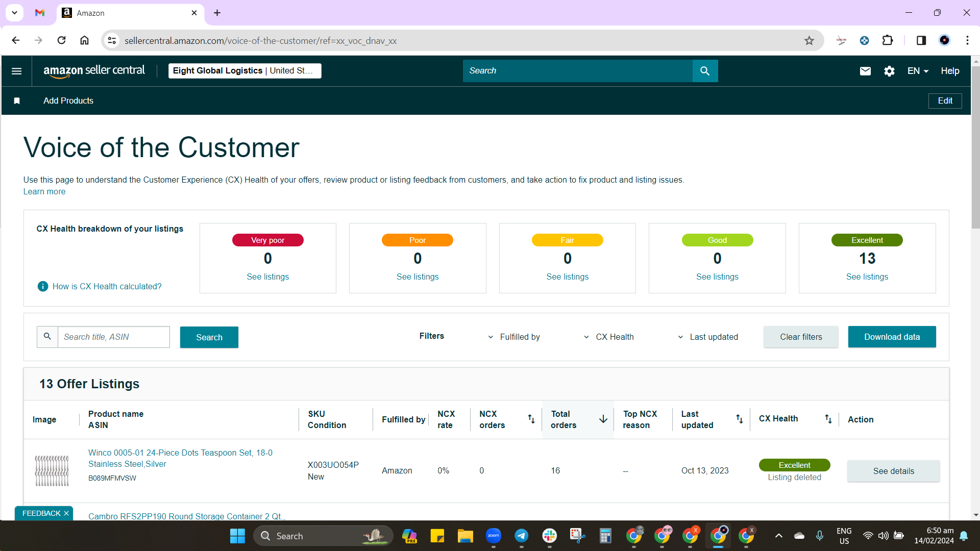Show hidden system tray icons
The height and width of the screenshot is (551, 980).
point(778,536)
